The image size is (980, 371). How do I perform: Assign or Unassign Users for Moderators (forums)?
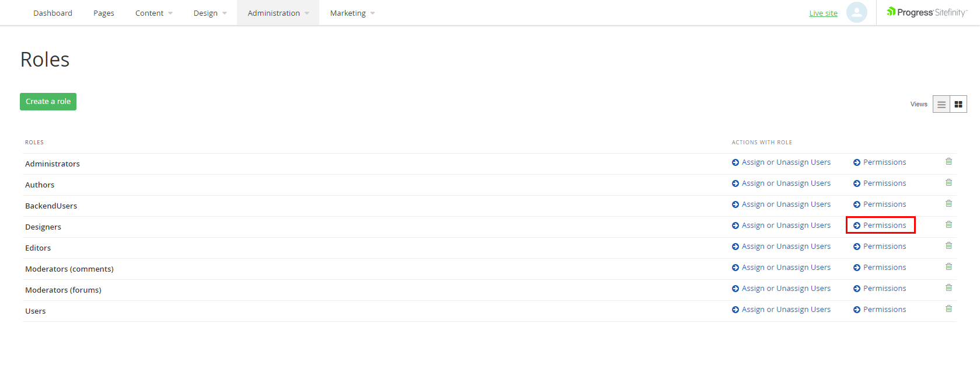pyautogui.click(x=781, y=289)
